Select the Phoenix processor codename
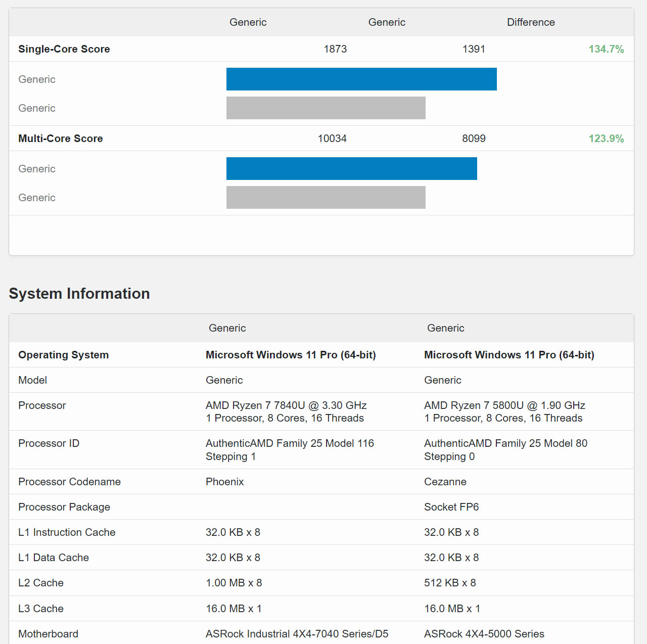 pos(225,482)
